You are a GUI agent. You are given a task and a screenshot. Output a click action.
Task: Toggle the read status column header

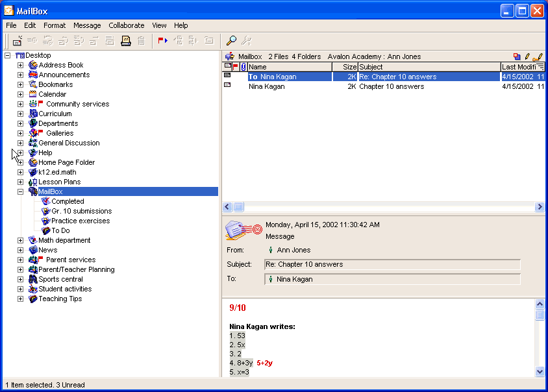coord(227,67)
